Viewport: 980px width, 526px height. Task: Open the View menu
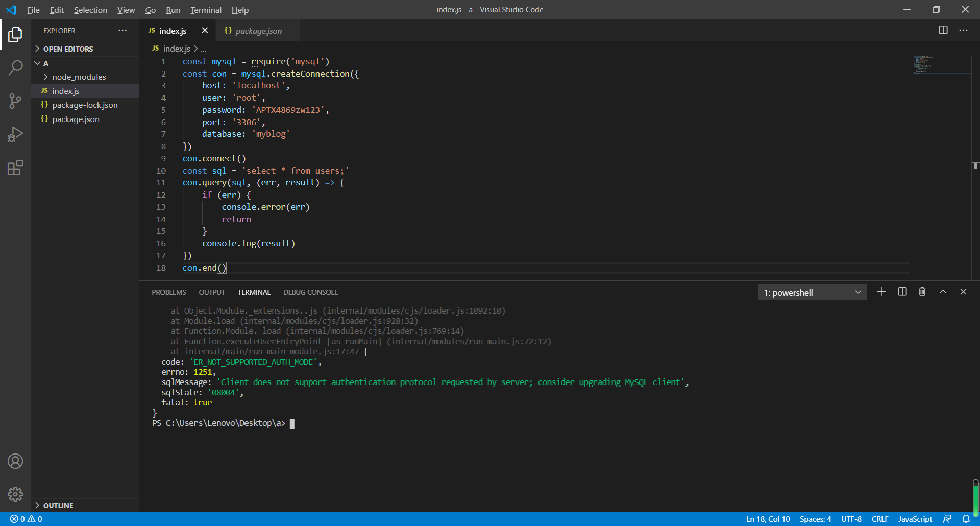tap(126, 10)
